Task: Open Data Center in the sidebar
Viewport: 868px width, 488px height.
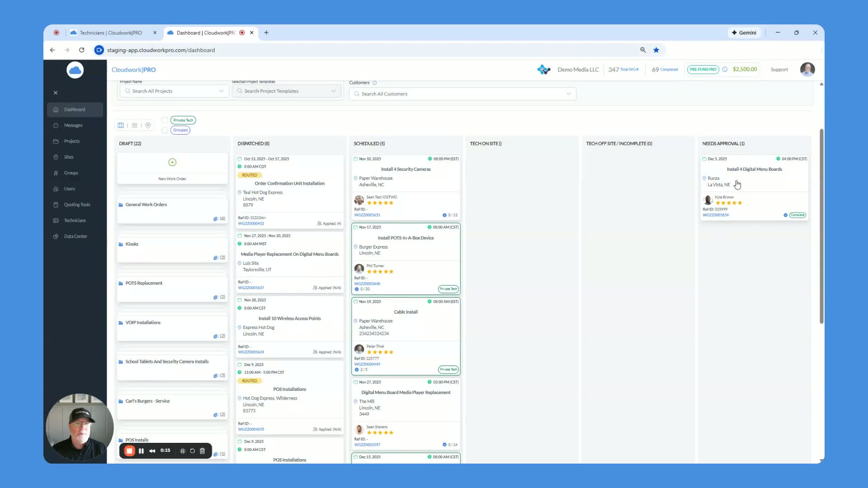Action: tap(75, 236)
